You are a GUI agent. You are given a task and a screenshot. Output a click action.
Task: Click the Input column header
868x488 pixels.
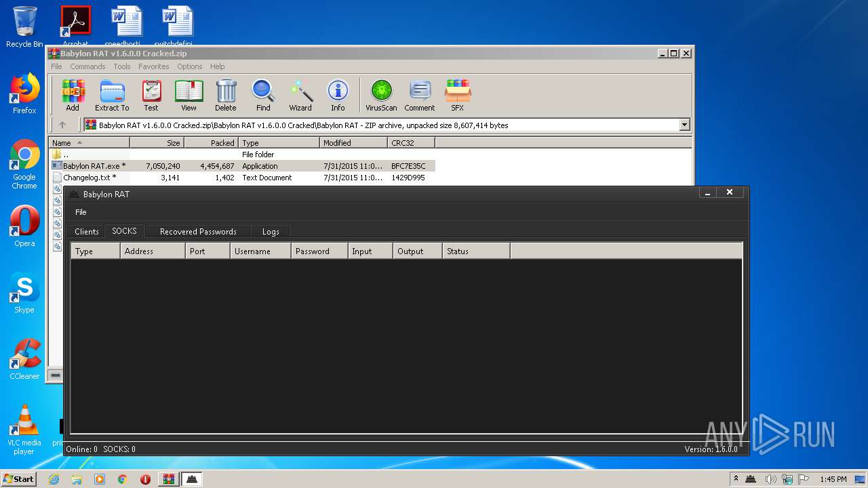pyautogui.click(x=370, y=251)
